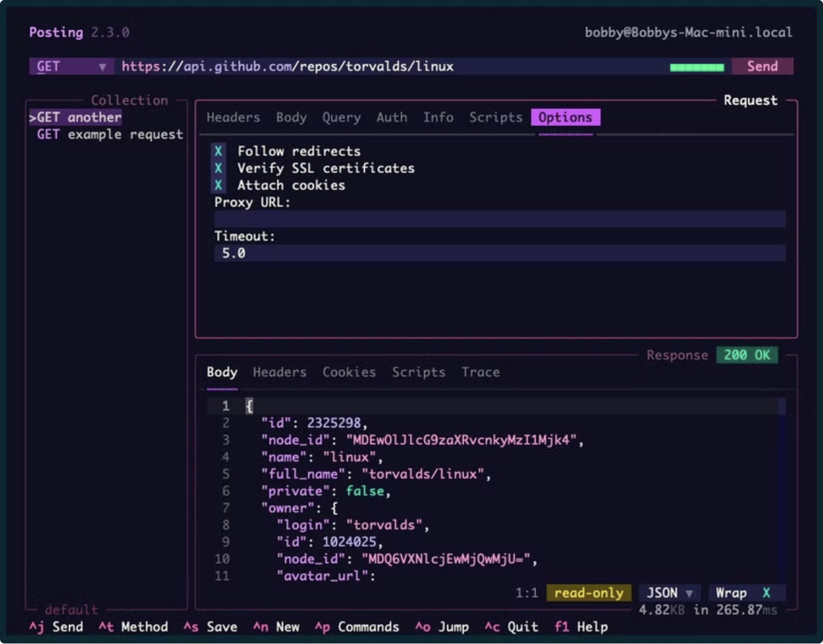The height and width of the screenshot is (644, 823).
Task: Click into the Proxy URL field
Action: (x=499, y=219)
